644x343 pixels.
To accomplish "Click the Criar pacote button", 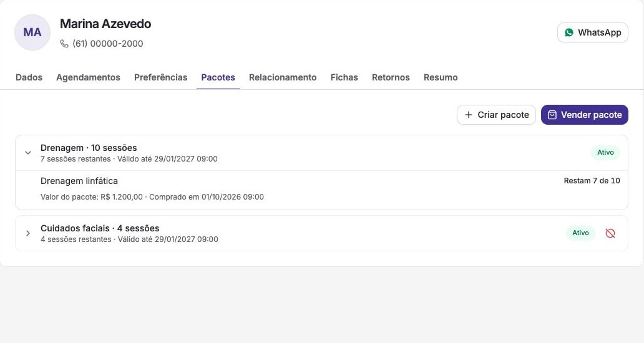I will click(496, 115).
